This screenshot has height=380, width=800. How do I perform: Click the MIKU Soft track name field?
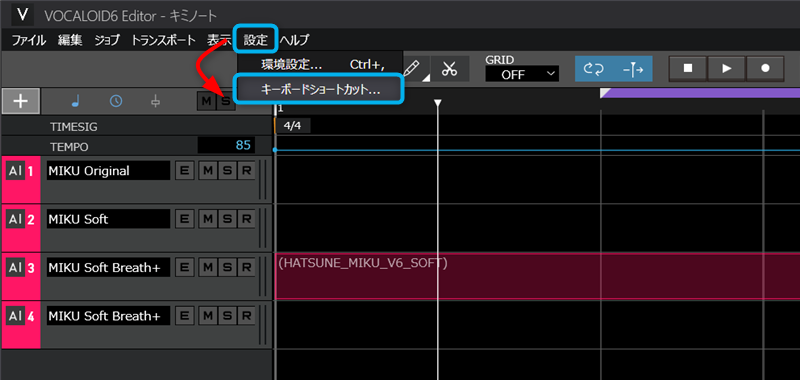[108, 219]
